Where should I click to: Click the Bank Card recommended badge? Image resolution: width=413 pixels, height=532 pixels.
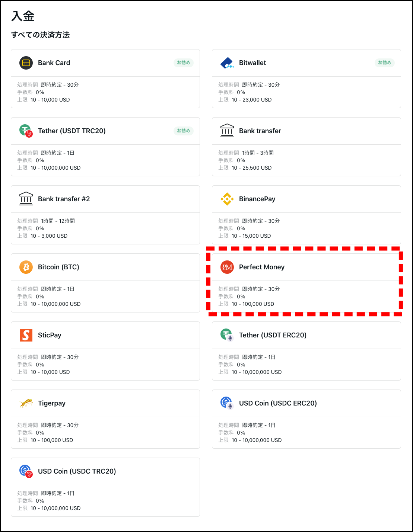pyautogui.click(x=184, y=63)
